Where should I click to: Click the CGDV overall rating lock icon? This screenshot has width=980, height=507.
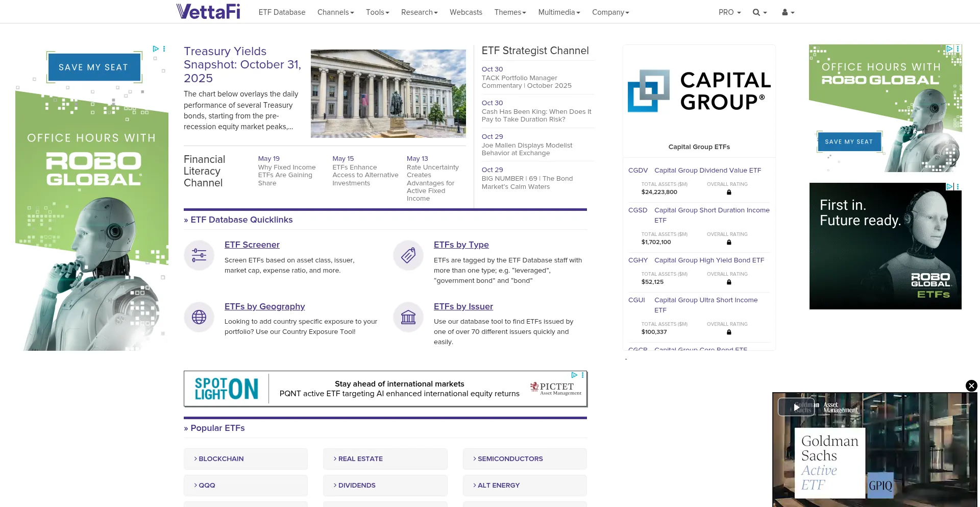pyautogui.click(x=729, y=192)
